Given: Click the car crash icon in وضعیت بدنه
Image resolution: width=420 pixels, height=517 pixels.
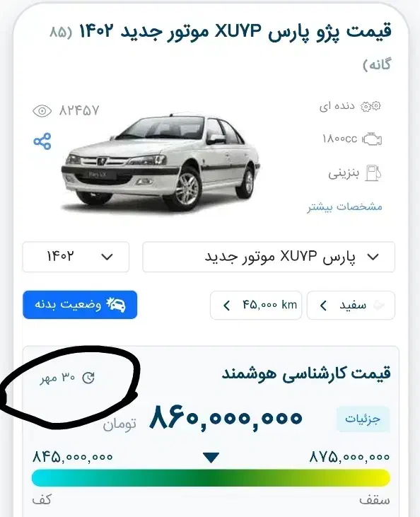Looking at the screenshot, I should [x=116, y=305].
